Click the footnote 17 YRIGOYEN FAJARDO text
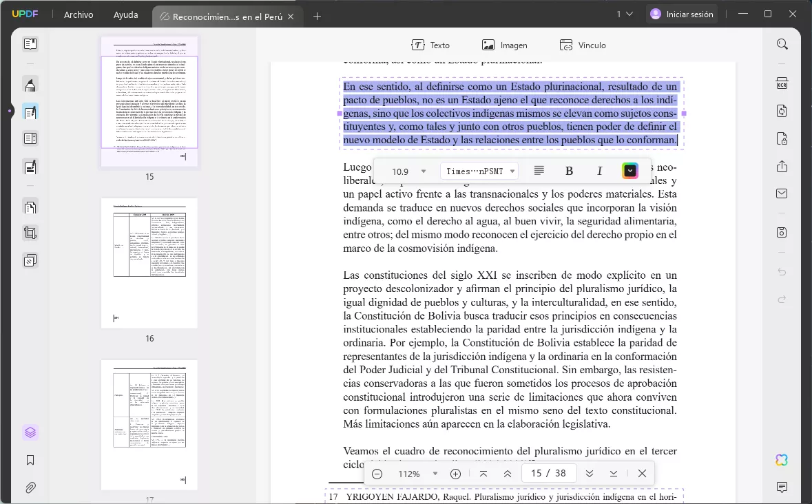Image resolution: width=812 pixels, height=504 pixels. click(x=504, y=496)
